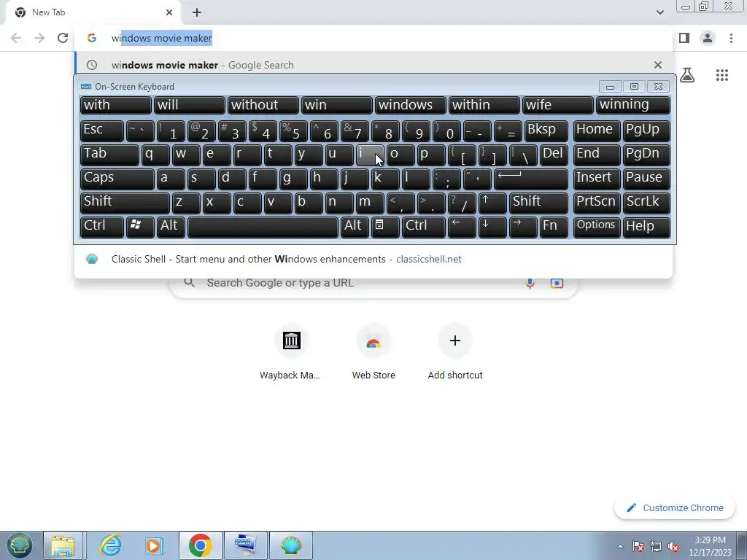This screenshot has height=560, width=747.
Task: Choose the 'with' word prediction
Action: [116, 105]
